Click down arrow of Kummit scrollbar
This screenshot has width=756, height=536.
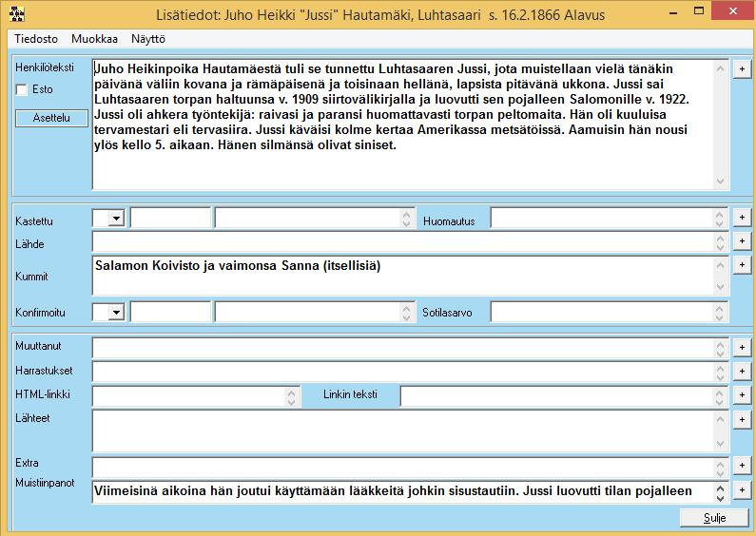tap(720, 287)
